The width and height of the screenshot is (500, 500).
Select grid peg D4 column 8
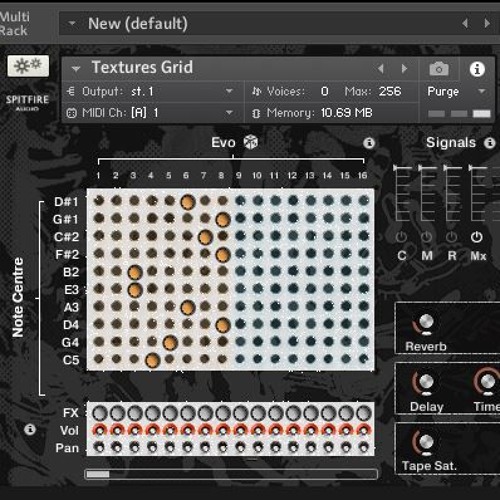click(x=223, y=325)
